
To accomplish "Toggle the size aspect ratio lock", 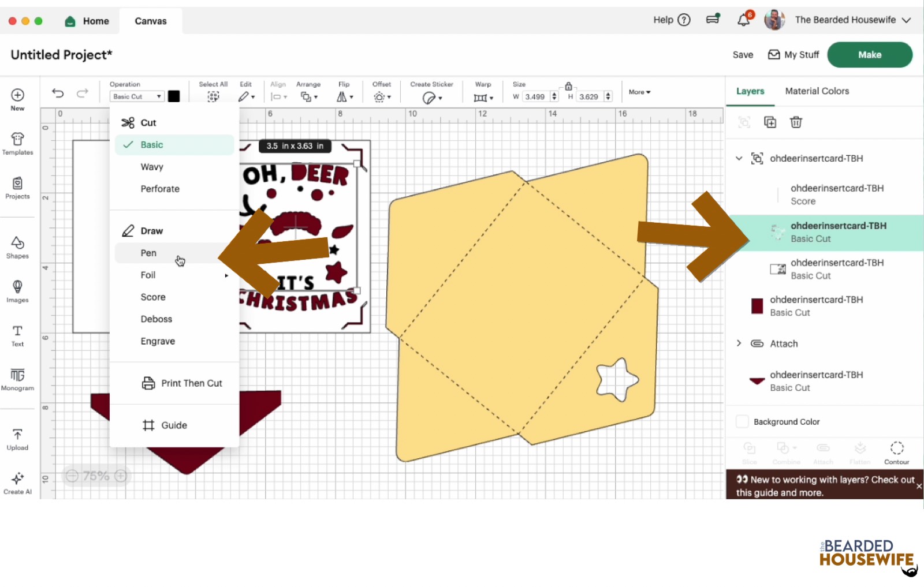I will point(568,86).
